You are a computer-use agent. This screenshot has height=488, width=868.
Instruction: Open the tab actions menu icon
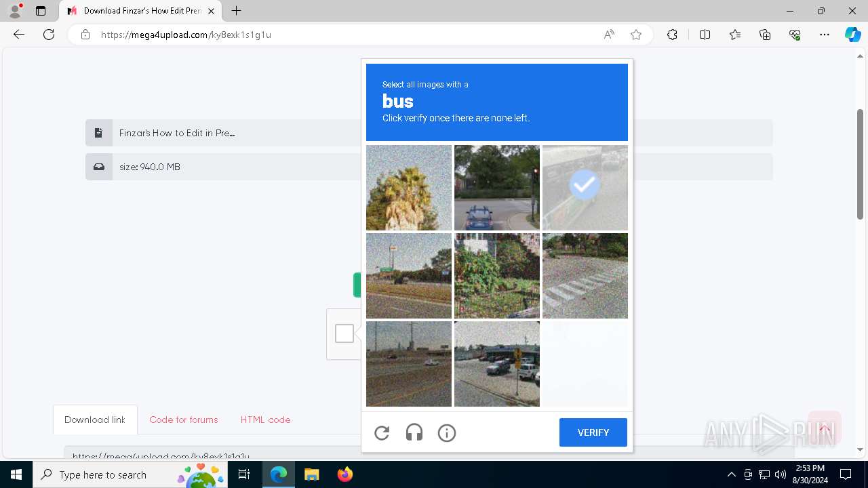click(41, 11)
